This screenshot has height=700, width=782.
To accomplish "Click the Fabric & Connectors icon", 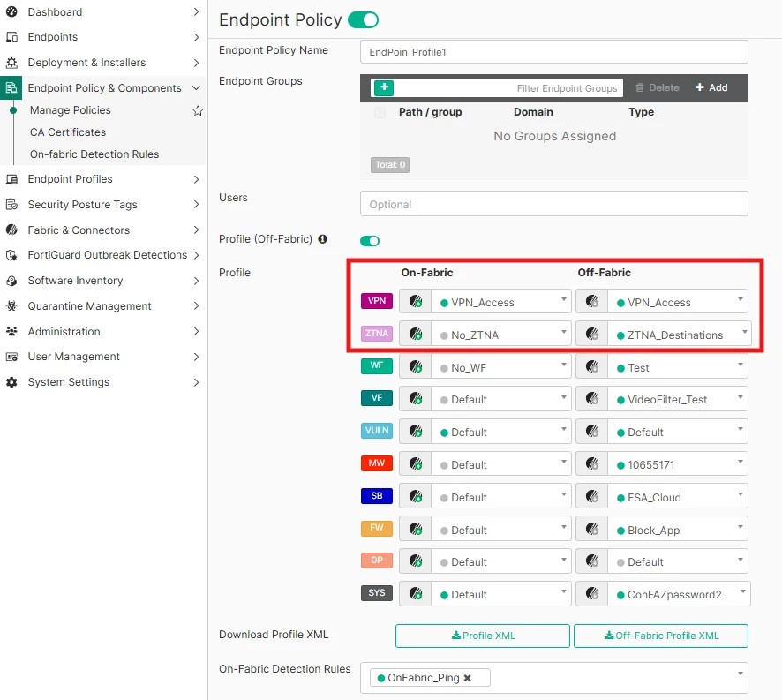I will (11, 230).
